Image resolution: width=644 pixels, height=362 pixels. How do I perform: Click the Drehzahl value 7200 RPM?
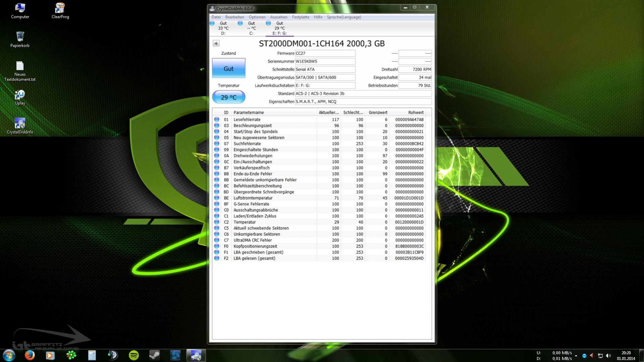coord(415,69)
